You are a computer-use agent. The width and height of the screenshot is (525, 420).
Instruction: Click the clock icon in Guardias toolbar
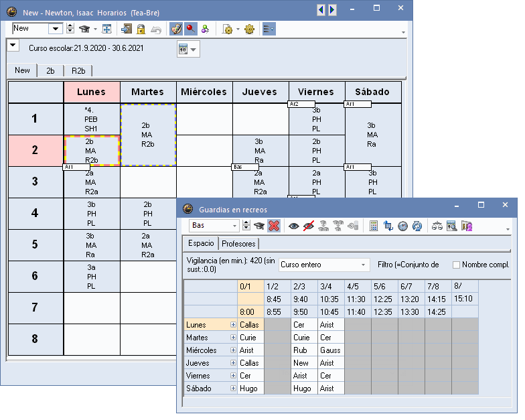[x=402, y=226]
